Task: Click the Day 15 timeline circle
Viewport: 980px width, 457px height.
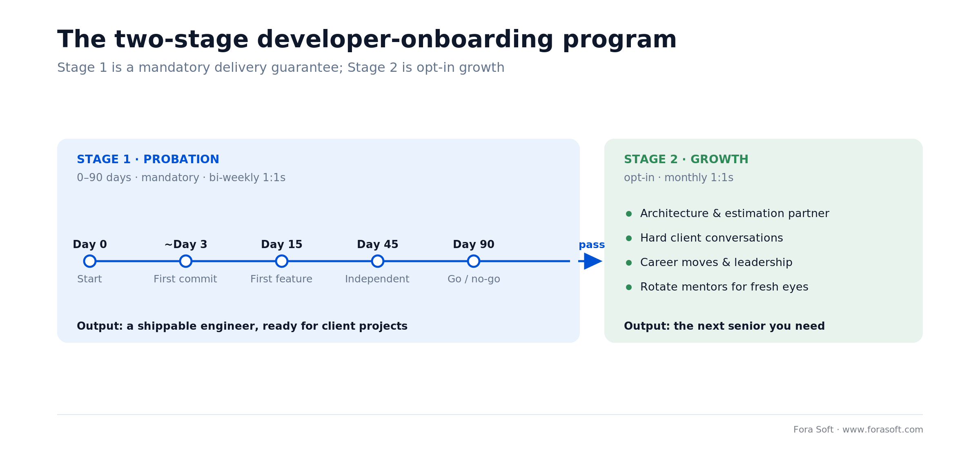Action: (282, 261)
